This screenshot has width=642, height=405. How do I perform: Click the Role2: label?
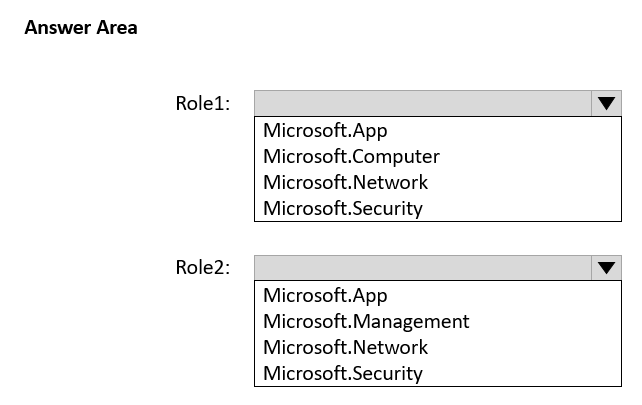(203, 267)
